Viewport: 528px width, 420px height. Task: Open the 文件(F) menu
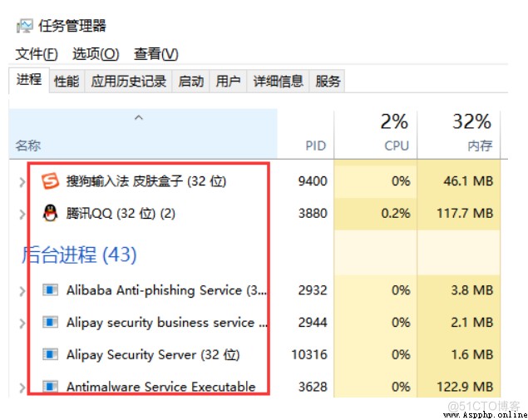coord(37,54)
